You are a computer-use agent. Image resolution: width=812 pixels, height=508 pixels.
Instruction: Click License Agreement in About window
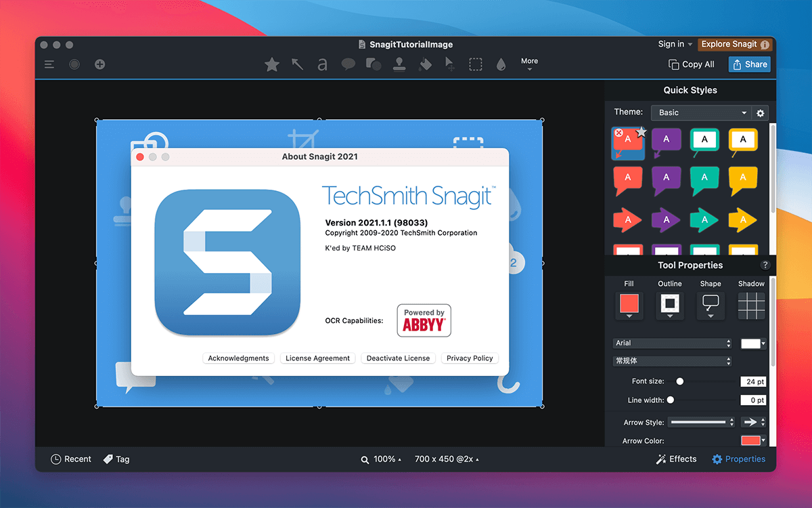pos(317,358)
